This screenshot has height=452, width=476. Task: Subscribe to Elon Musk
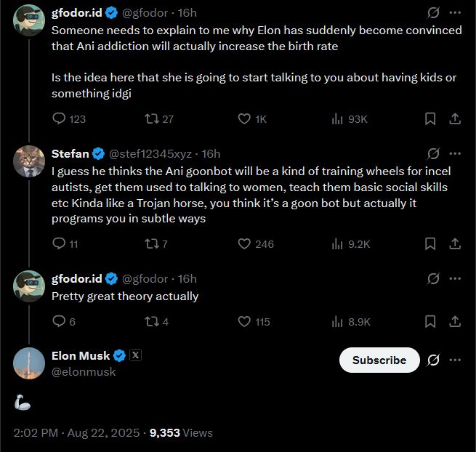(x=379, y=360)
